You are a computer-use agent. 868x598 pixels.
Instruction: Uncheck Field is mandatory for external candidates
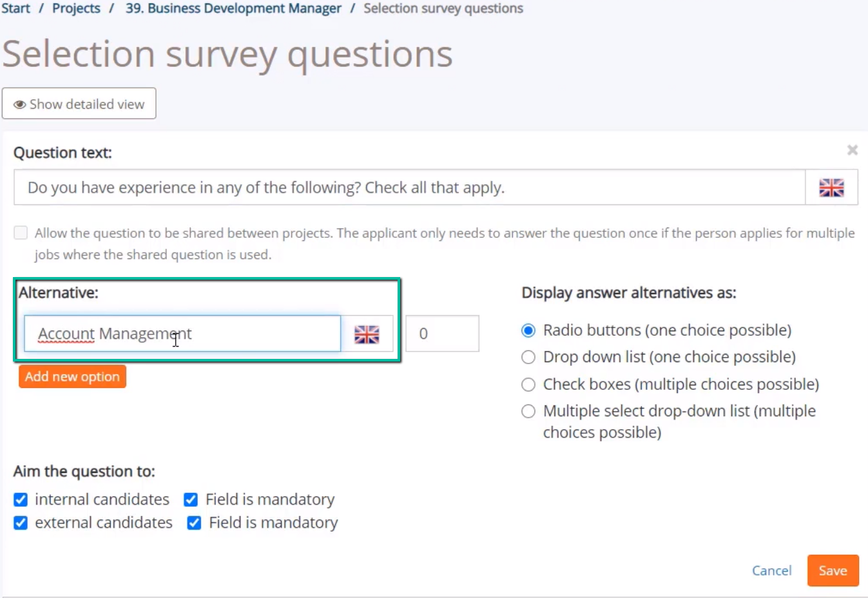tap(194, 523)
